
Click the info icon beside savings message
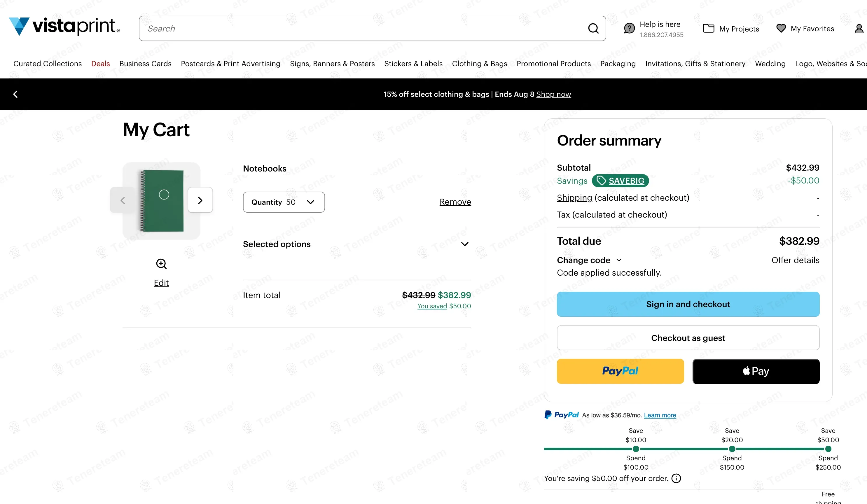[676, 478]
